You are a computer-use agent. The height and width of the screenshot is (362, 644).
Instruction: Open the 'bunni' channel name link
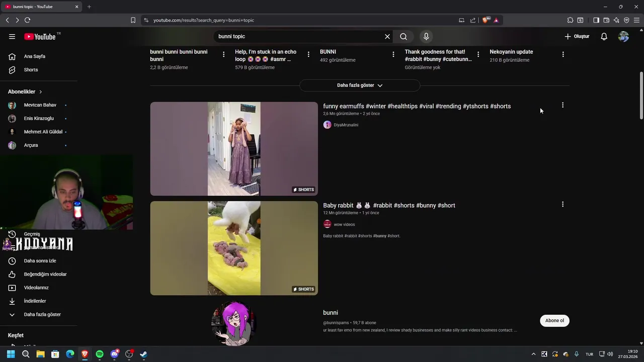[331, 313]
